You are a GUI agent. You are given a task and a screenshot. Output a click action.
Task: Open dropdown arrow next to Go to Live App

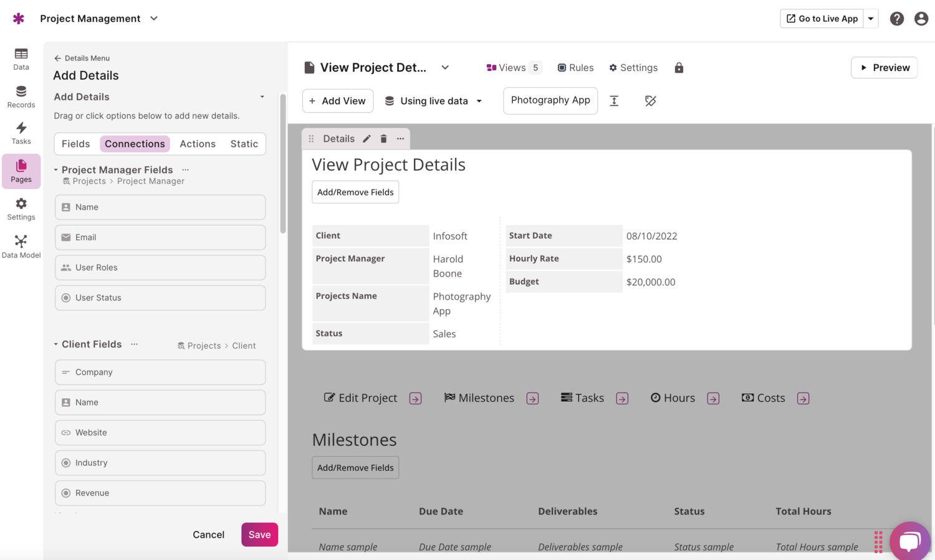(871, 19)
